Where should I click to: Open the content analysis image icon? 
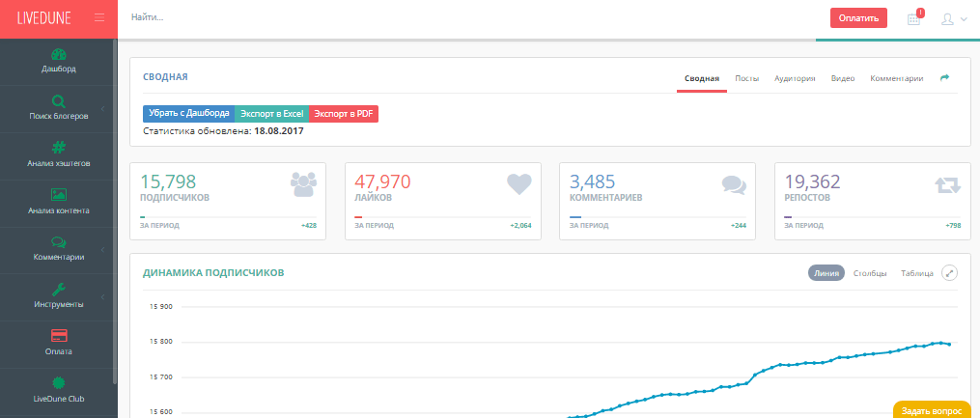58,194
